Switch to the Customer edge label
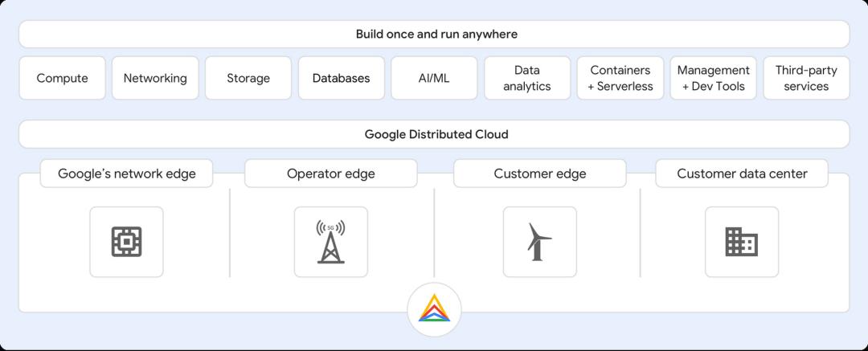The height and width of the screenshot is (351, 868). coord(540,173)
